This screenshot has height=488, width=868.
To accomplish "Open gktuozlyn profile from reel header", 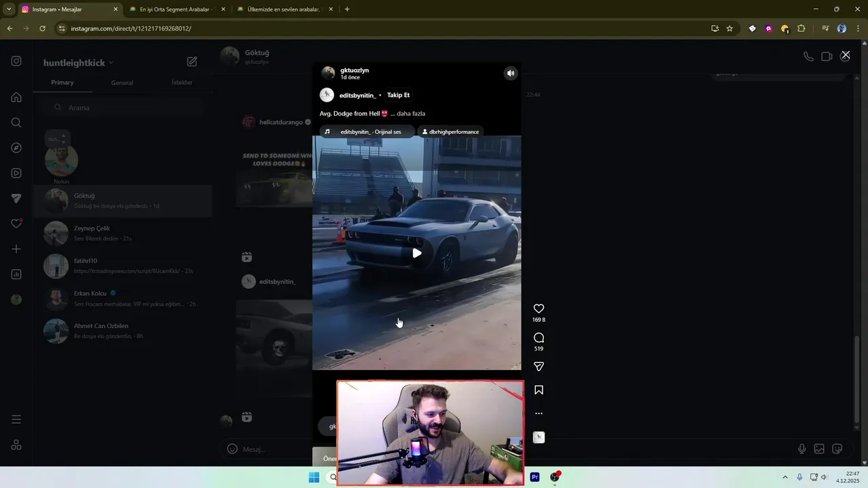I will (355, 70).
